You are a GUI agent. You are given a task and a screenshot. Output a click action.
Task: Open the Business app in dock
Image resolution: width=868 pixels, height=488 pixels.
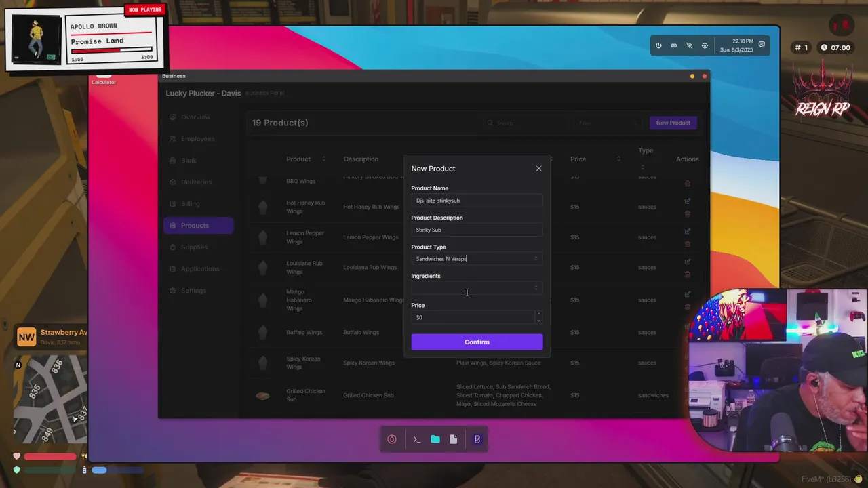[x=477, y=439]
